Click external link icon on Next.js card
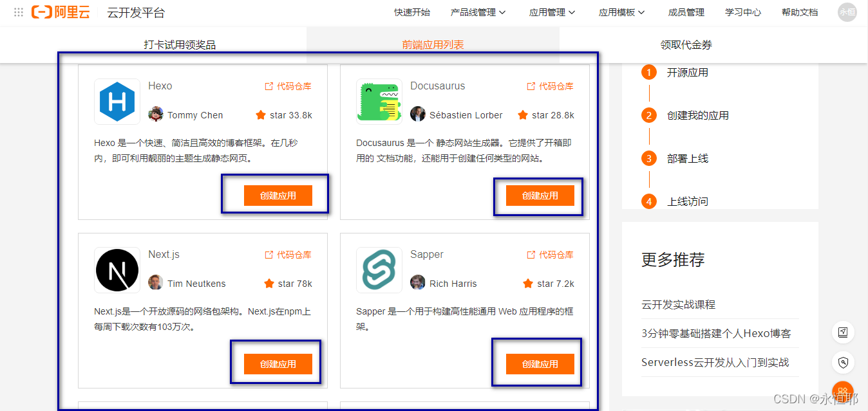 click(269, 255)
